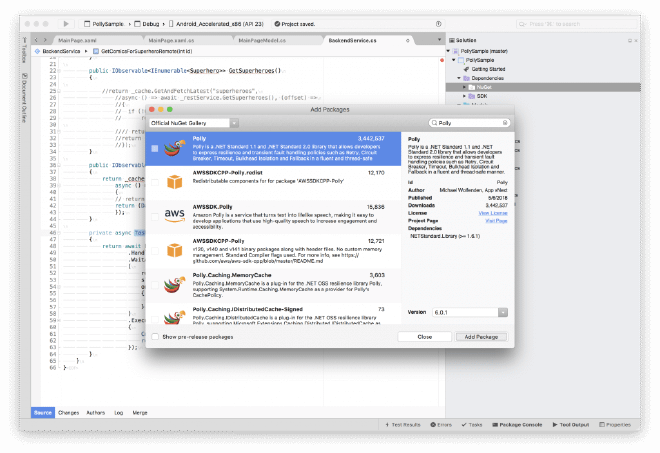
Task: Click the Close button in Add Packages
Action: click(425, 337)
